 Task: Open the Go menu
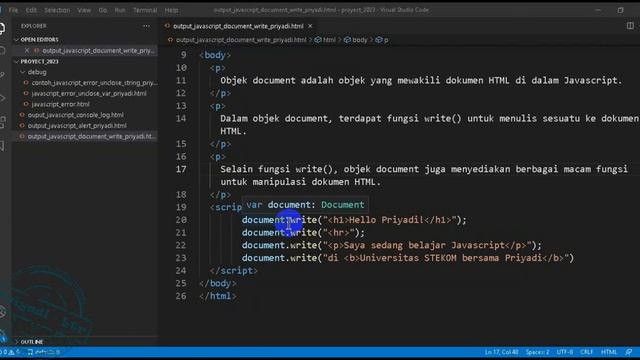tap(102, 10)
